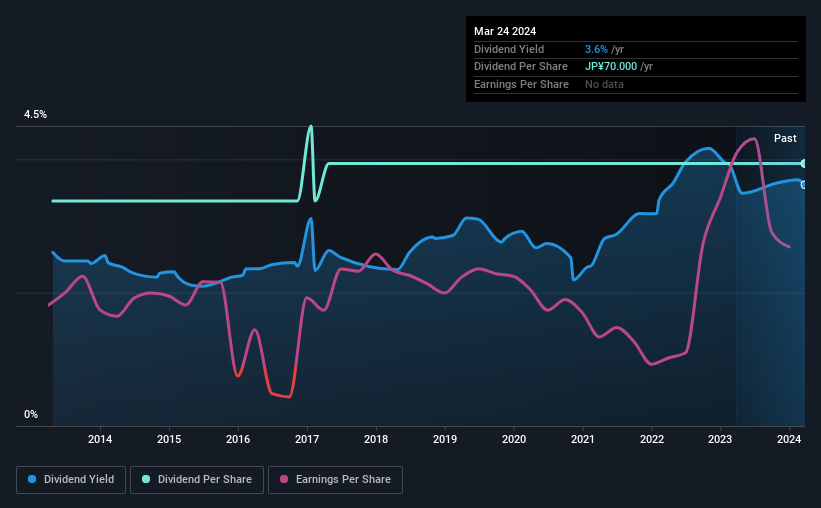Click the JP¥70.000 dividend value
The width and height of the screenshot is (821, 508).
(611, 67)
